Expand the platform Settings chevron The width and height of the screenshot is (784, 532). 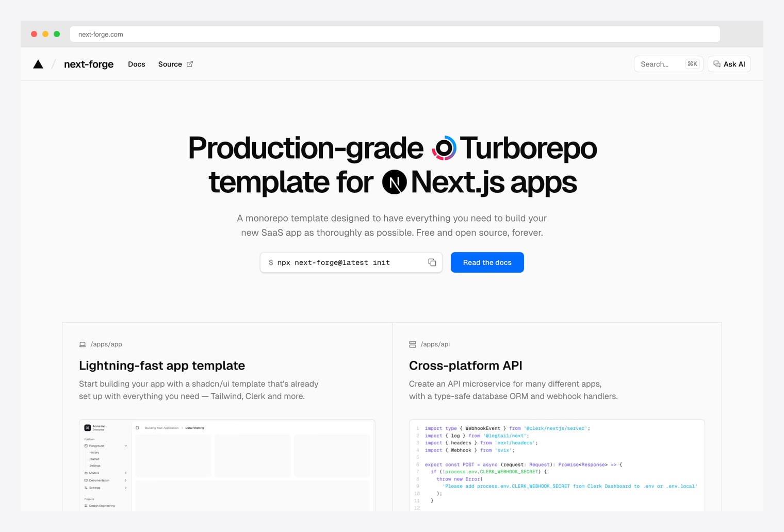tap(126, 488)
